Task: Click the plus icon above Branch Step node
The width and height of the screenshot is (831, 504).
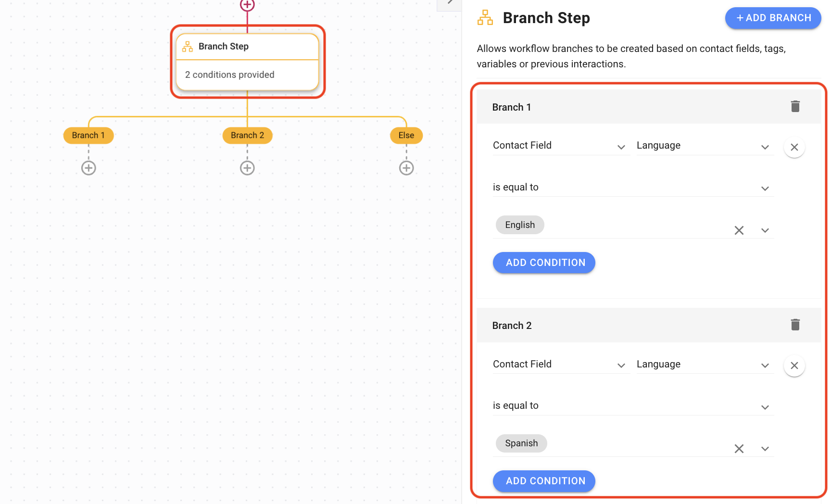Action: tap(247, 5)
